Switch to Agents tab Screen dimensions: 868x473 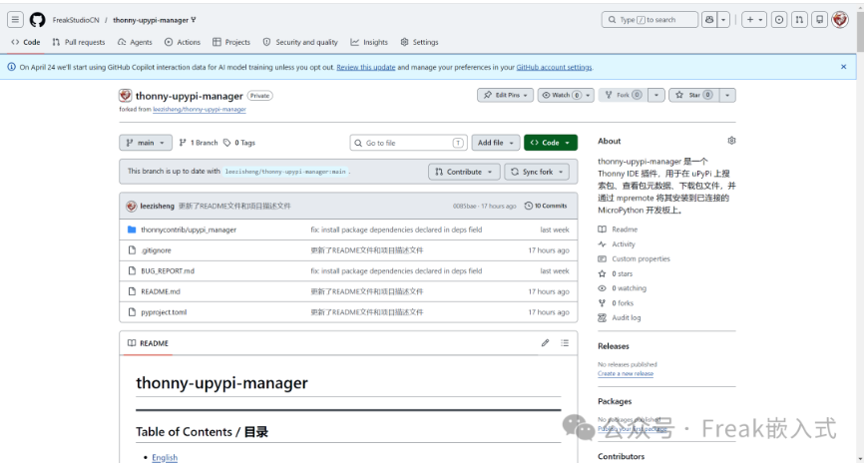coord(135,42)
